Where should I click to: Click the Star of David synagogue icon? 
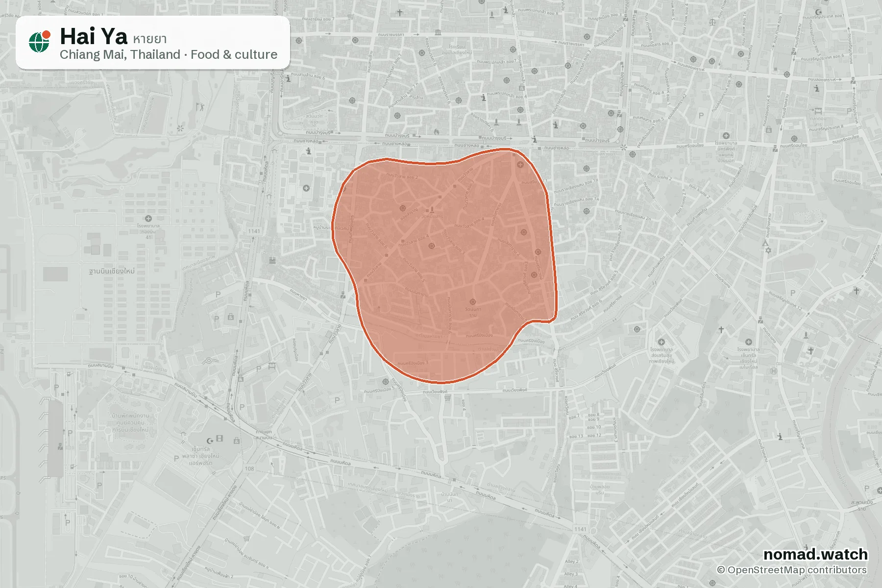pos(768,250)
